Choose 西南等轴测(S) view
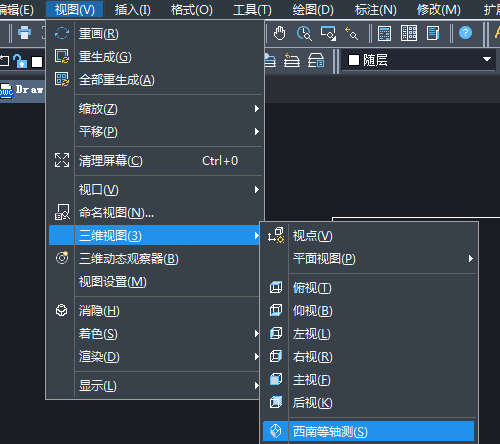The height and width of the screenshot is (444, 500). coord(368,431)
